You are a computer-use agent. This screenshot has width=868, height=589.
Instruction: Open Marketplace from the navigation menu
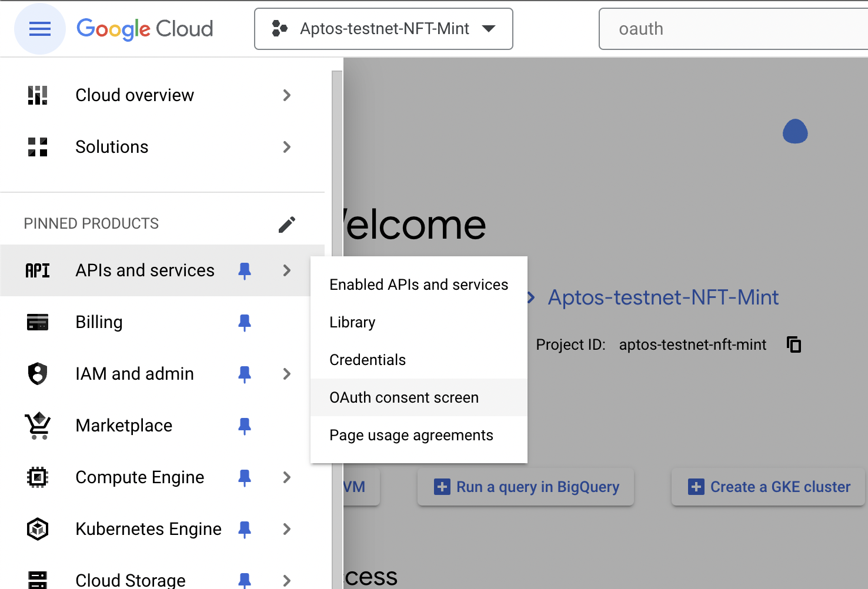[123, 426]
